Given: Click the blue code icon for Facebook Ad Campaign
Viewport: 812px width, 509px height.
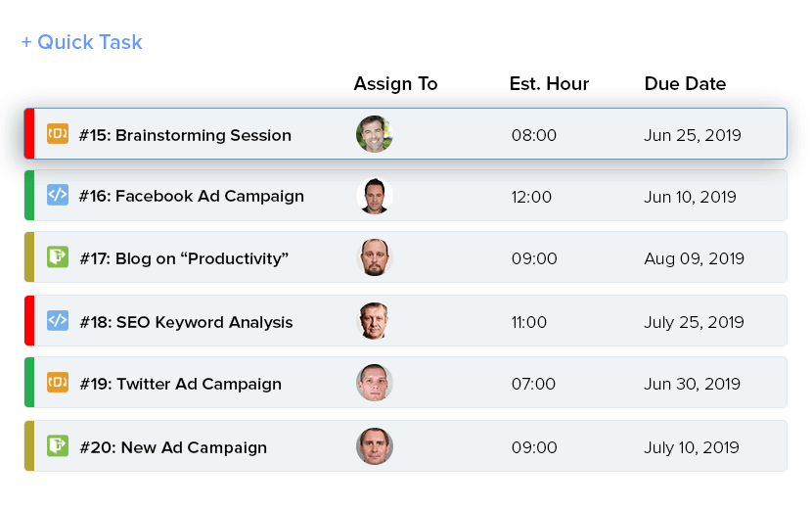Looking at the screenshot, I should (58, 195).
